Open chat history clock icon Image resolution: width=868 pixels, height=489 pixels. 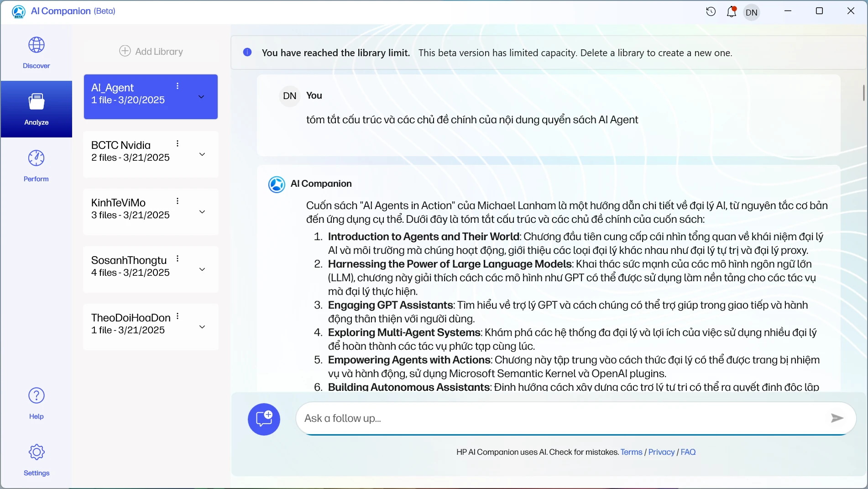(711, 12)
